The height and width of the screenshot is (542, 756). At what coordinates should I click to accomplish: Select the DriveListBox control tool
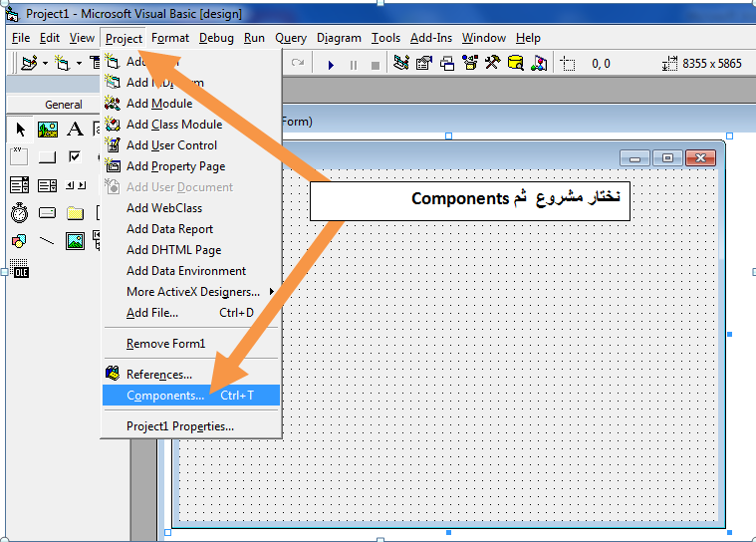click(x=47, y=212)
